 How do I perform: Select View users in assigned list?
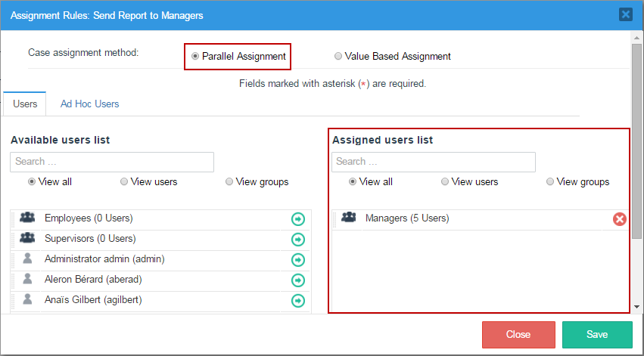(445, 181)
